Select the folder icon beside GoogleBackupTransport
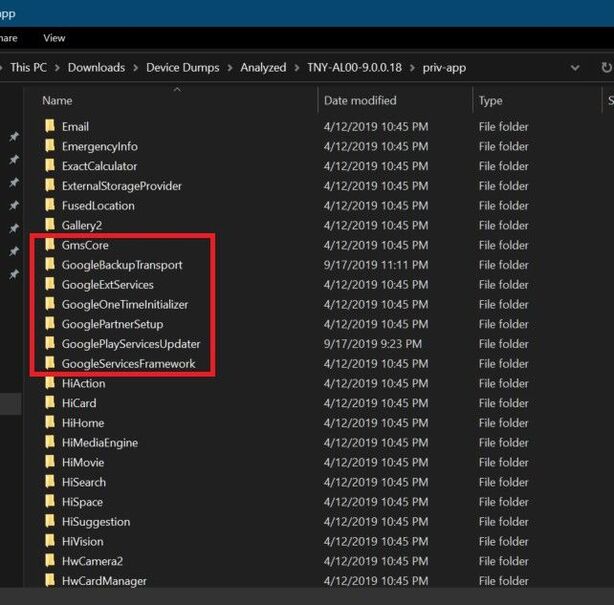614x605 pixels. click(50, 265)
